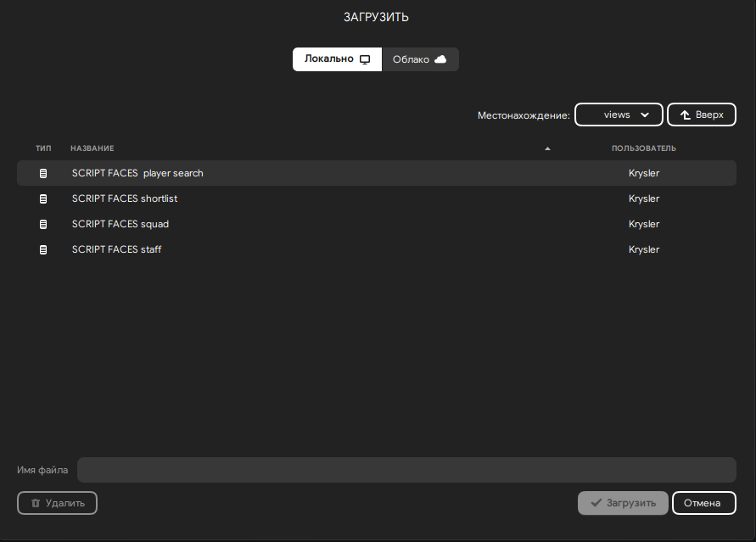Sort by the Название column header
This screenshot has width=756, height=542.
point(92,148)
